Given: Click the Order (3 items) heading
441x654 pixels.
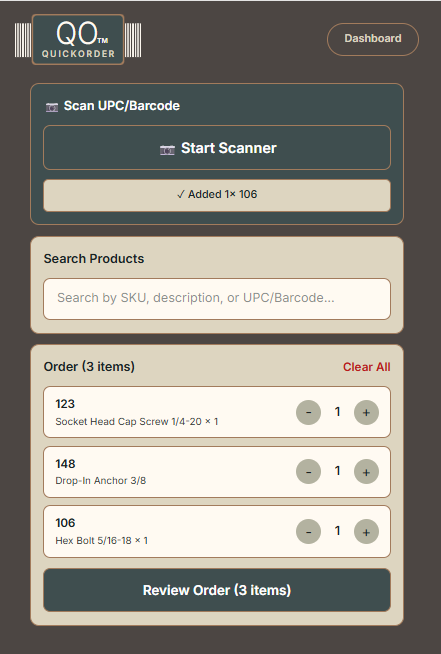Looking at the screenshot, I should tap(89, 367).
